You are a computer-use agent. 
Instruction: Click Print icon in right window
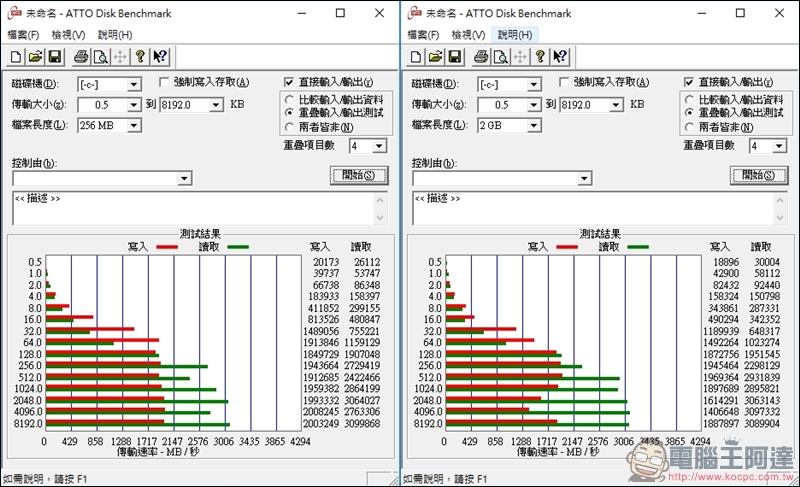pyautogui.click(x=481, y=57)
